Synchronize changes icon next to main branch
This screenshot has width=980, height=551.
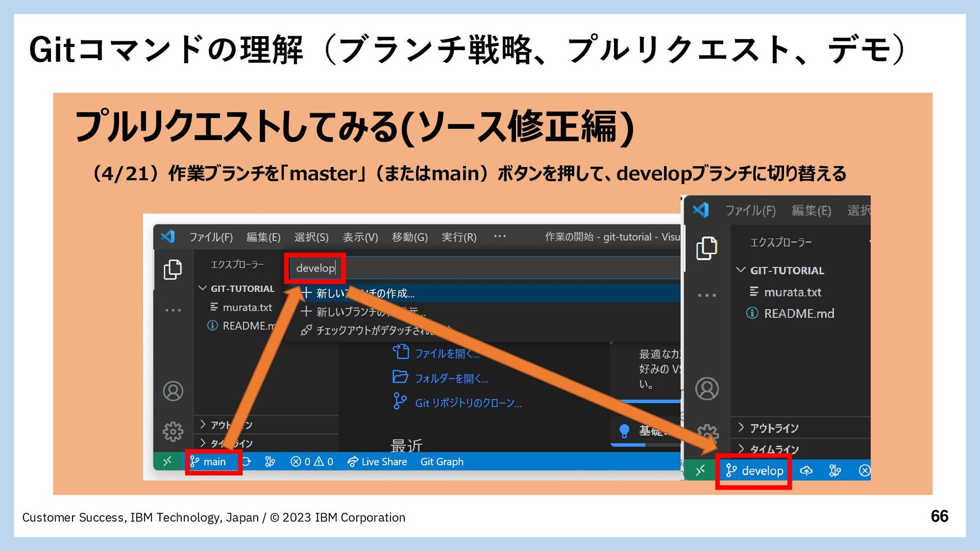pos(247,462)
